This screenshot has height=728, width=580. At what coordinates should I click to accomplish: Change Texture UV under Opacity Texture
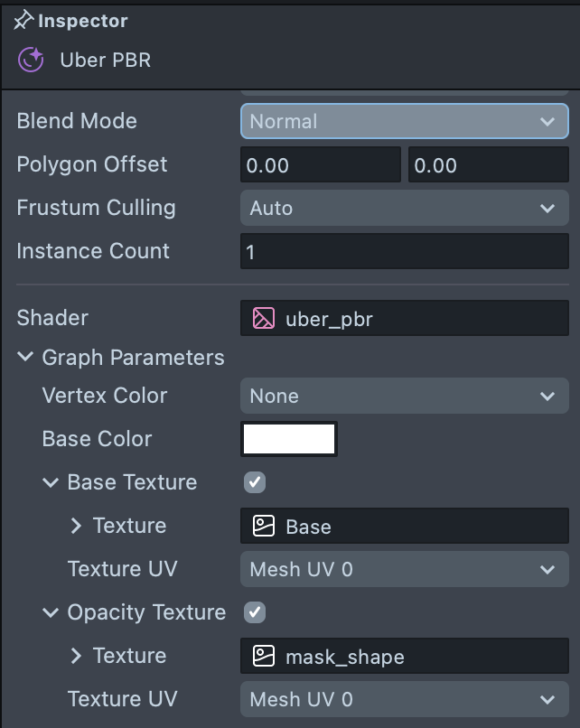point(404,699)
